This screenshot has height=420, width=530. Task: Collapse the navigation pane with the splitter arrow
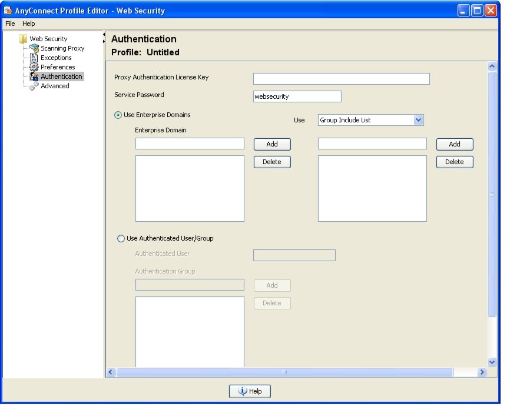104,35
